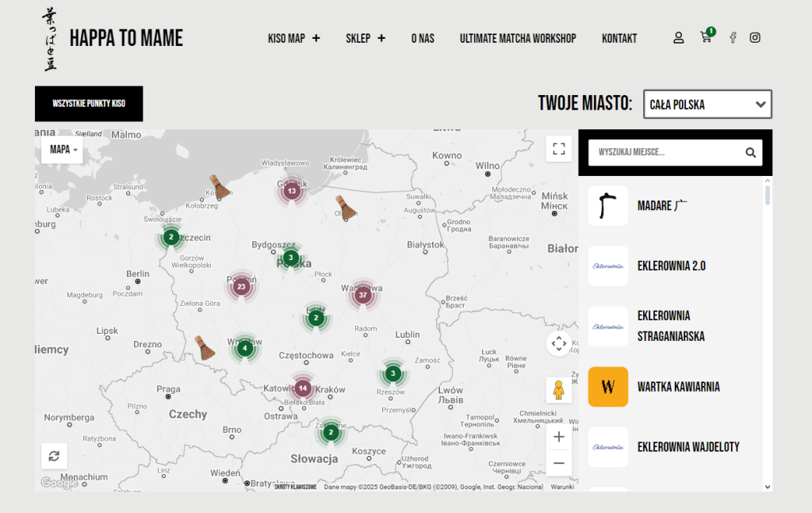Click the Happa To Mame logo
The image size is (812, 513).
point(50,39)
